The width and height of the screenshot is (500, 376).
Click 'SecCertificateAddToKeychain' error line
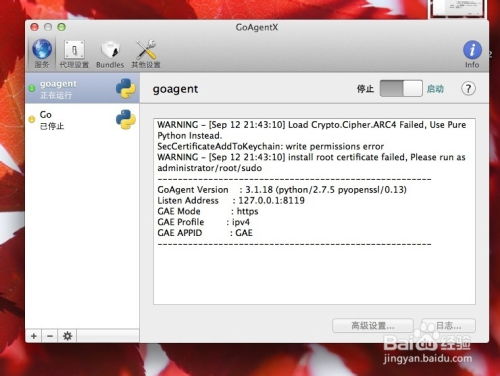[x=270, y=146]
